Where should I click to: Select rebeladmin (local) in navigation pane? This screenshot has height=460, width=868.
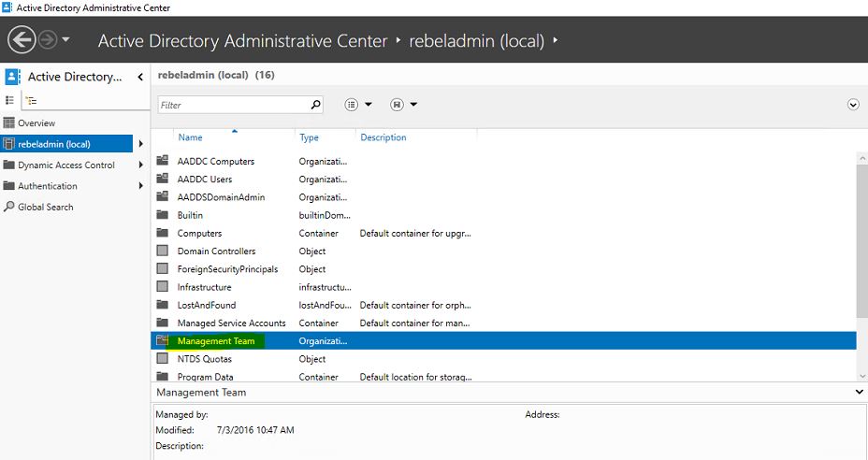coord(67,144)
